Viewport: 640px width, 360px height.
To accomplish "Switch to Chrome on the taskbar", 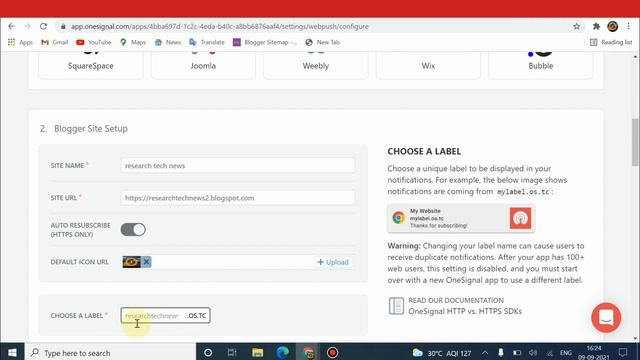I will click(308, 353).
